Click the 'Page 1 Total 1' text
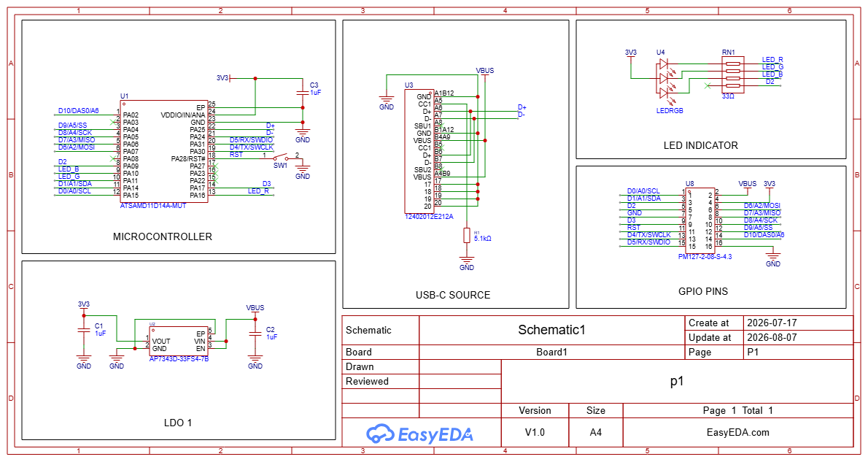868x462 pixels. pyautogui.click(x=737, y=410)
